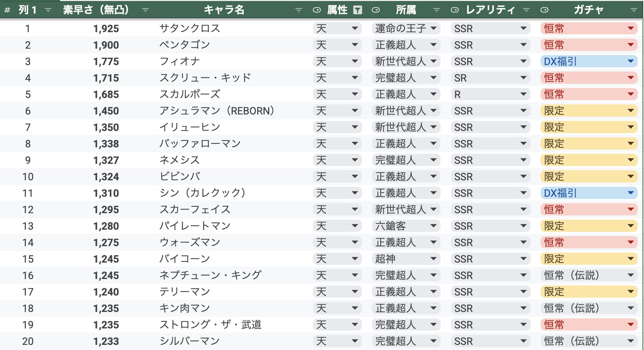Expand DX福引 dropdown in フィオナ row
644x350 pixels.
click(589, 61)
